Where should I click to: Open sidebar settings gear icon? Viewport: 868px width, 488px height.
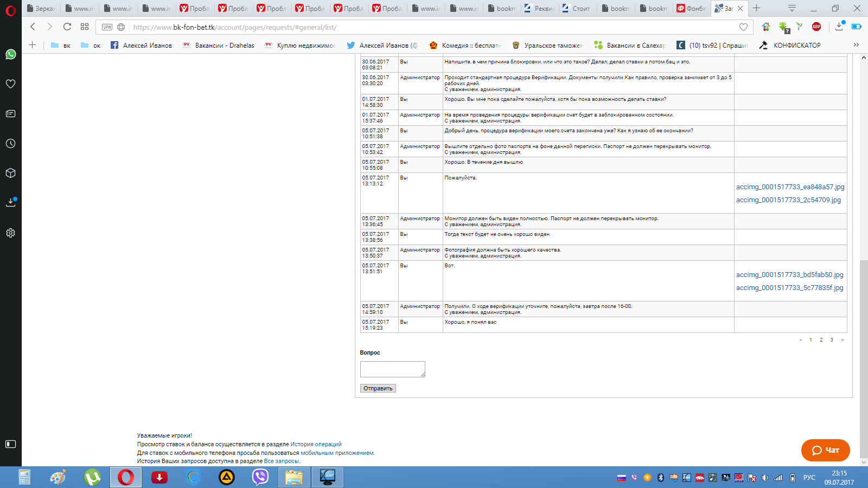tap(10, 233)
